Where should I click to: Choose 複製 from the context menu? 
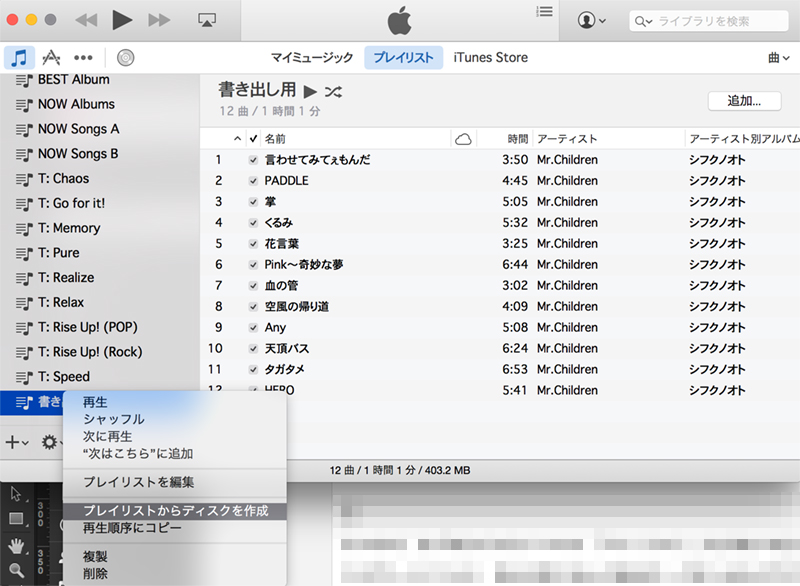pyautogui.click(x=174, y=556)
